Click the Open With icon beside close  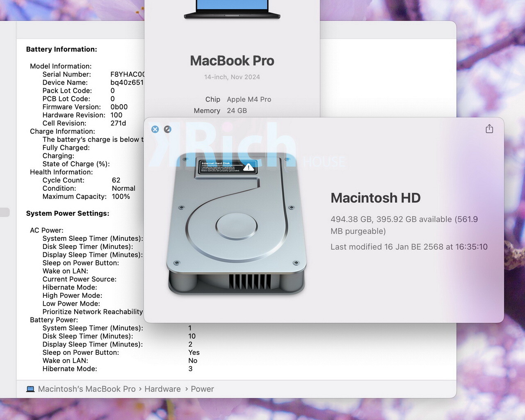167,129
